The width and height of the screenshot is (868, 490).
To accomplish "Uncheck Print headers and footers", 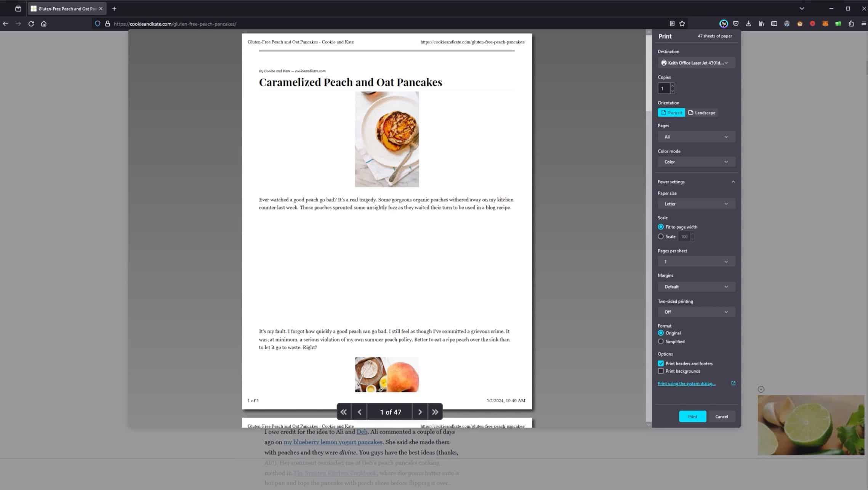I will coord(661,363).
